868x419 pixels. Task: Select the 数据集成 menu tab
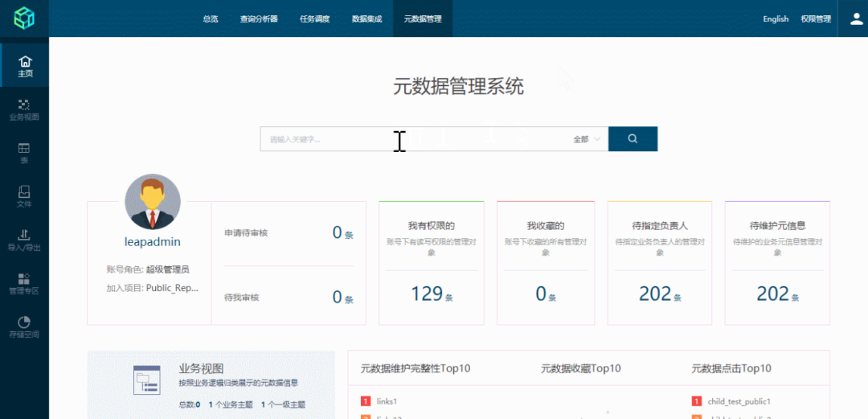coord(367,18)
